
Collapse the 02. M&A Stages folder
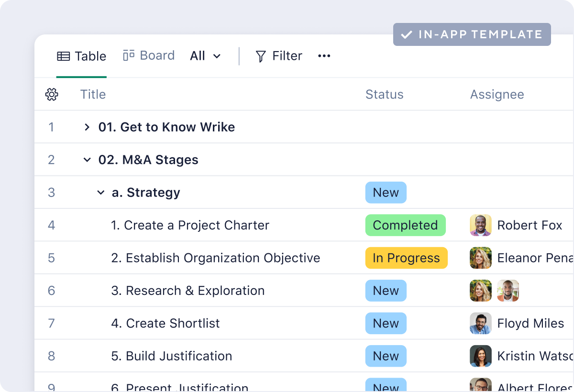(87, 160)
